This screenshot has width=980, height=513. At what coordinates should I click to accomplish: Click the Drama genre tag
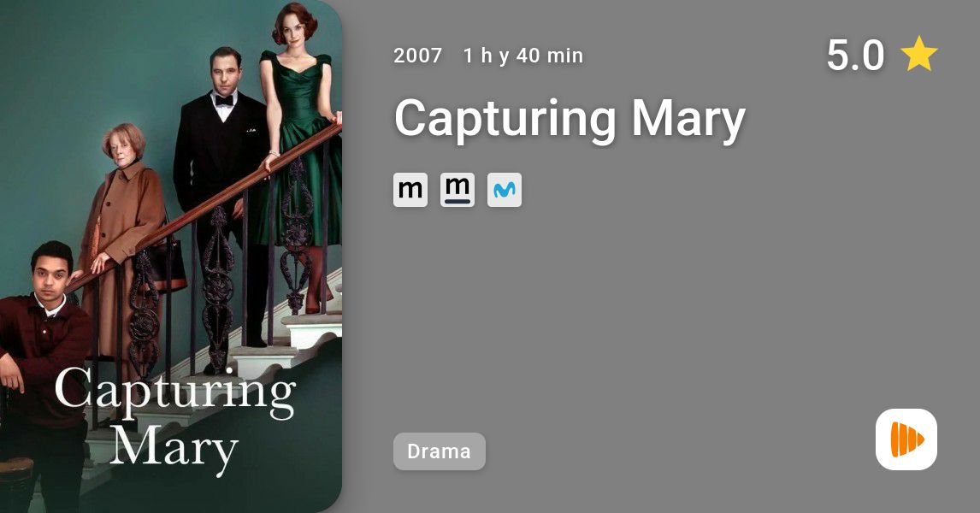[440, 451]
